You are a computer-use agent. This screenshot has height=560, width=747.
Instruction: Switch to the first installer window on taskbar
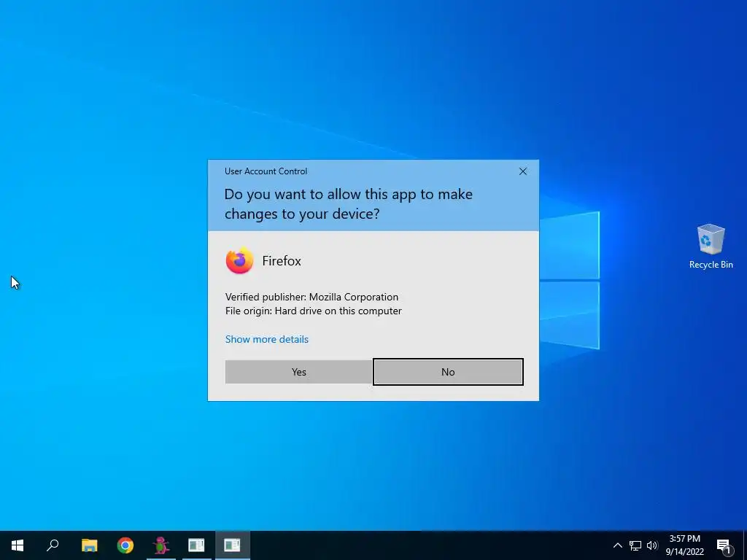196,545
